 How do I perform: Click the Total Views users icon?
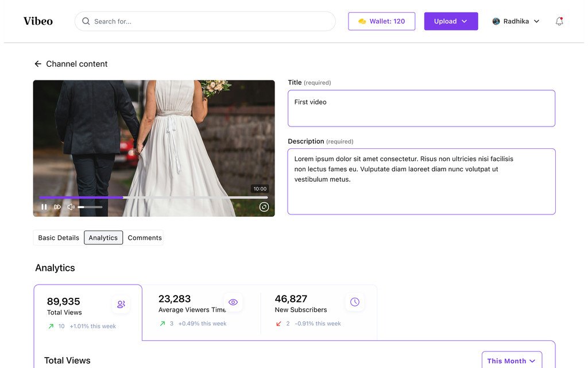[121, 304]
